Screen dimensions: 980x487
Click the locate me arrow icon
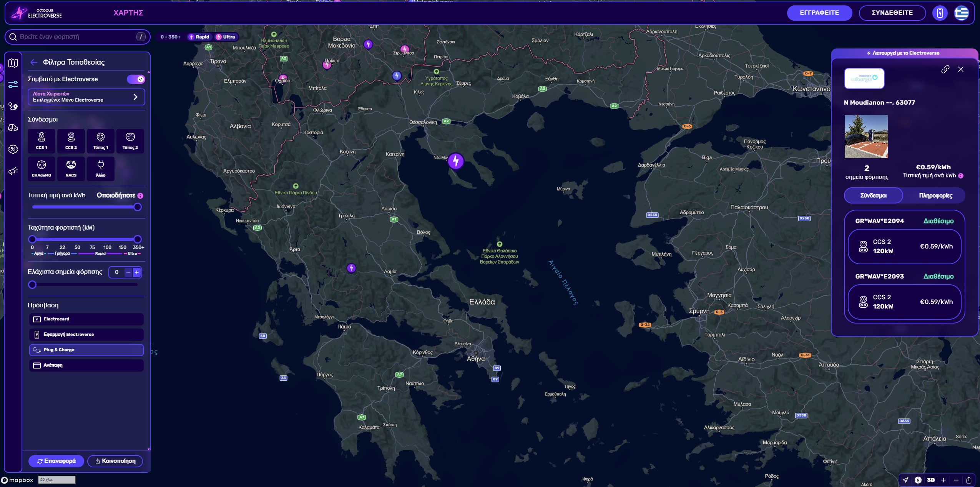906,480
